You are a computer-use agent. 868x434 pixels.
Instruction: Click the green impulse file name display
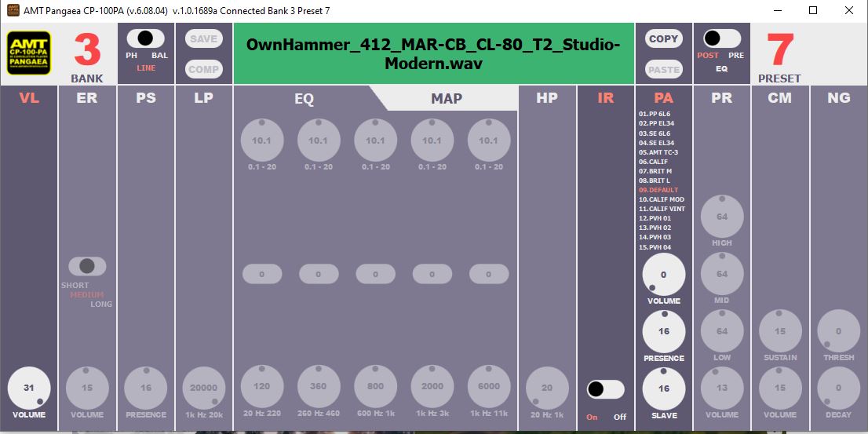point(434,53)
